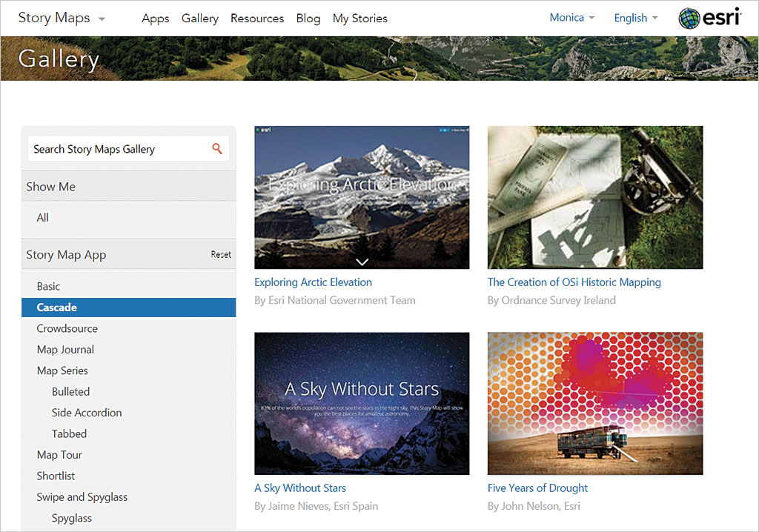Viewport: 759px width, 532px height.
Task: Open the Five Years of Drought thumbnail
Action: coord(594,403)
